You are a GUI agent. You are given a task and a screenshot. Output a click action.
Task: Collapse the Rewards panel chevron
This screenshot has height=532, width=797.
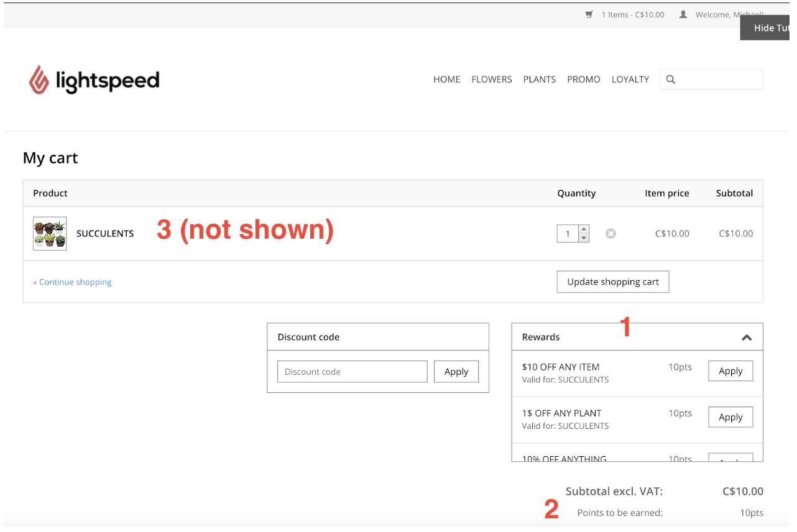pyautogui.click(x=747, y=337)
